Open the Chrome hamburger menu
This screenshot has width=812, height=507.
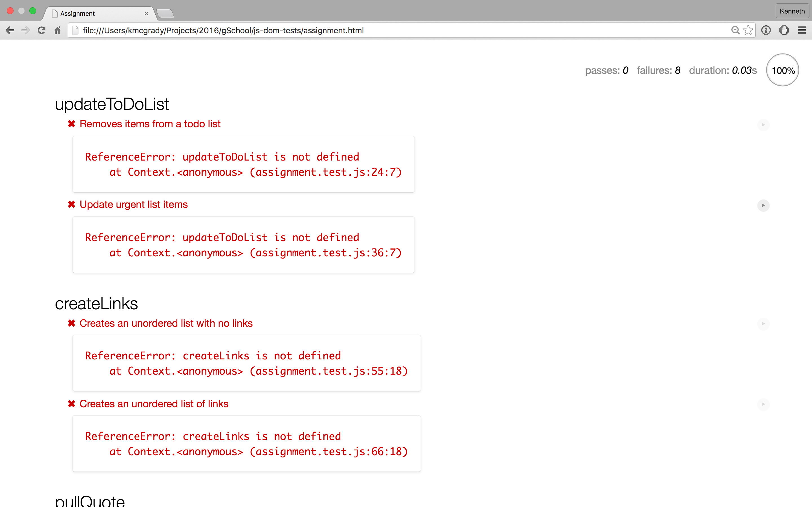pyautogui.click(x=802, y=30)
